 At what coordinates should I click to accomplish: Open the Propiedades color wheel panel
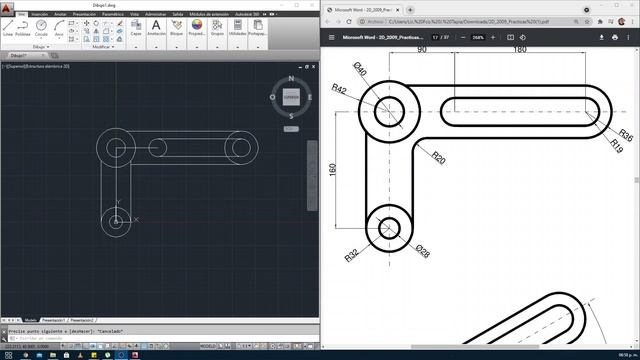197,28
